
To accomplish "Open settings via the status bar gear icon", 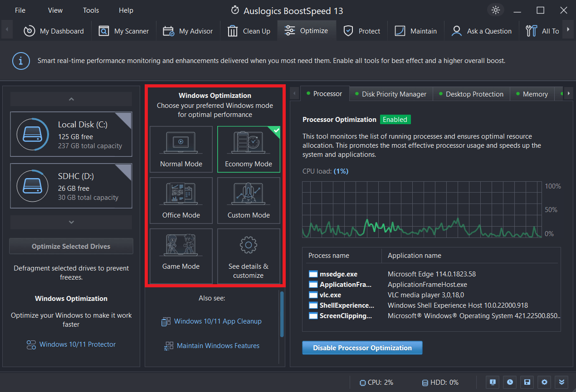I will coord(544,382).
